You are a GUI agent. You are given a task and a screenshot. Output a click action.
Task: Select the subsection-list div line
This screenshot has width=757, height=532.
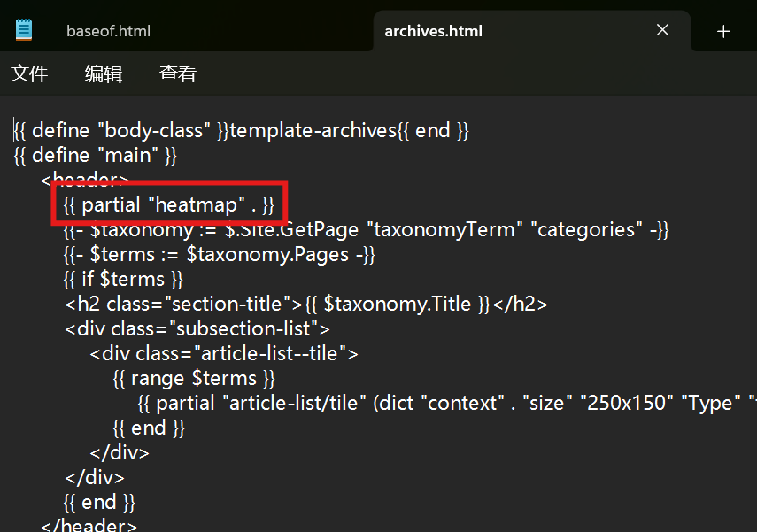point(177,328)
